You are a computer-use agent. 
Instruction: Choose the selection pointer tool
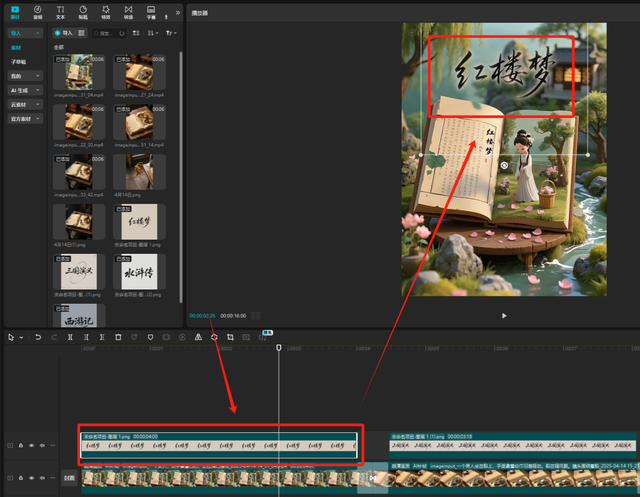pyautogui.click(x=11, y=337)
